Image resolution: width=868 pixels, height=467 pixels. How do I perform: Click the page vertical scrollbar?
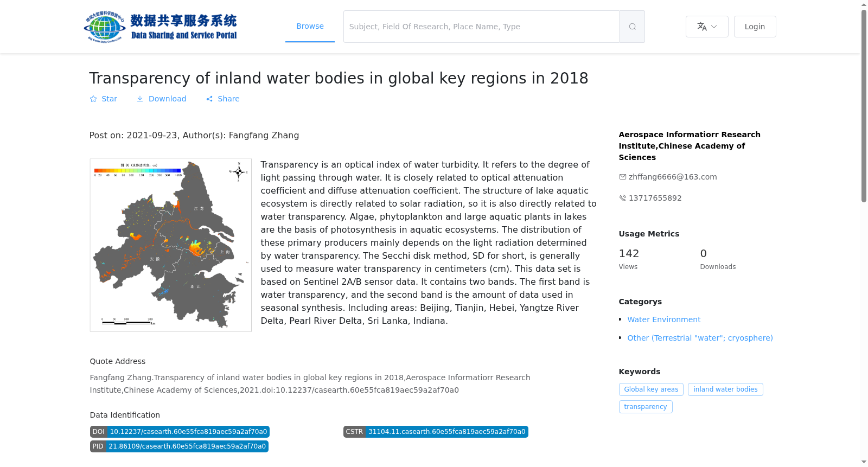[864, 106]
